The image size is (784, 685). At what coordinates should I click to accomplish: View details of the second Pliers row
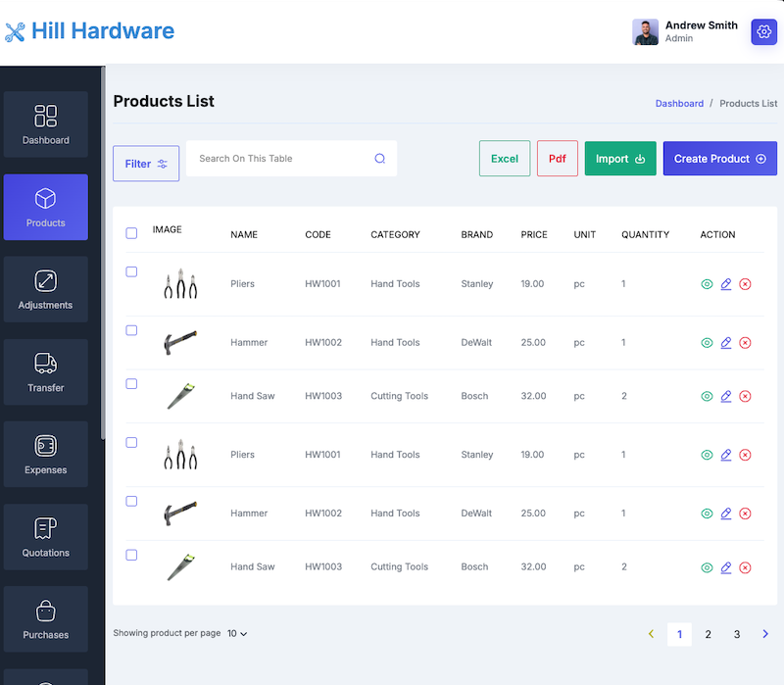[707, 455]
